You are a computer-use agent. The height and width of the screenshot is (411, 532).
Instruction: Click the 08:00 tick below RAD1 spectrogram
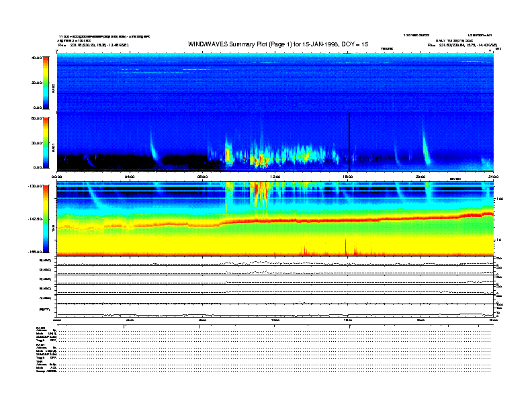[202, 177]
